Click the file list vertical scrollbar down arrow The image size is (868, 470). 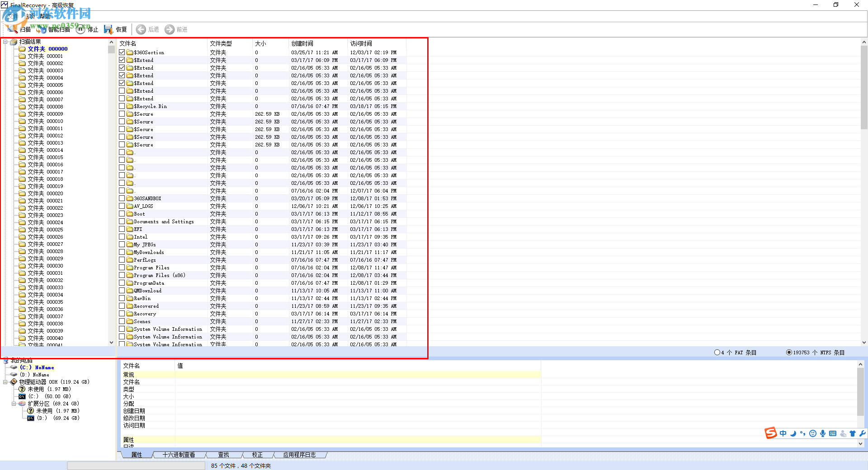pyautogui.click(x=863, y=342)
